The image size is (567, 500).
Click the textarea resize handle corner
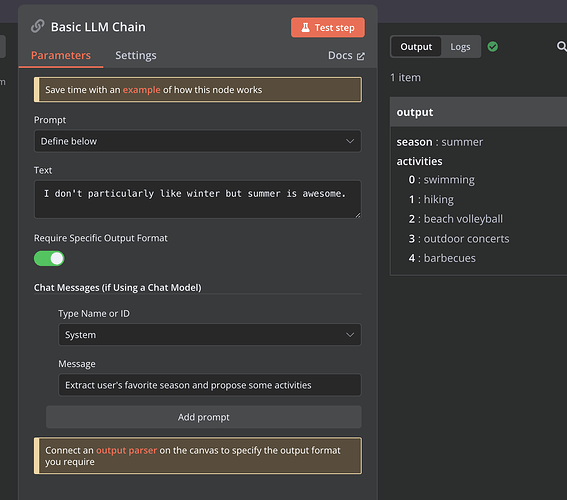click(357, 215)
